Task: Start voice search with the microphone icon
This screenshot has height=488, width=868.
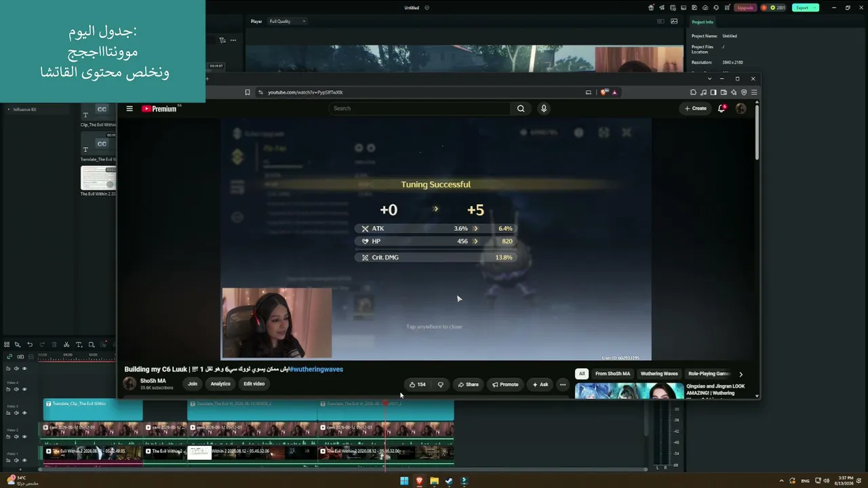Action: [543, 108]
